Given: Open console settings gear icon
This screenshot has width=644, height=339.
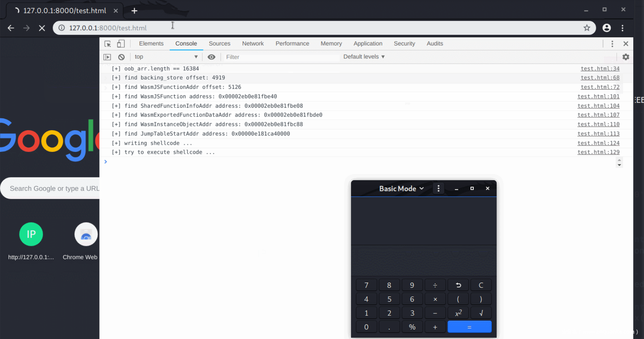Looking at the screenshot, I should [x=626, y=57].
